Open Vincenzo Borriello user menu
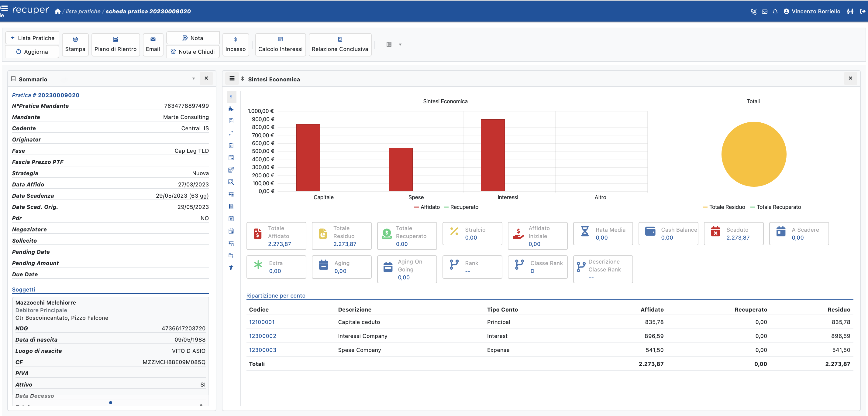This screenshot has width=868, height=416. [x=812, y=12]
